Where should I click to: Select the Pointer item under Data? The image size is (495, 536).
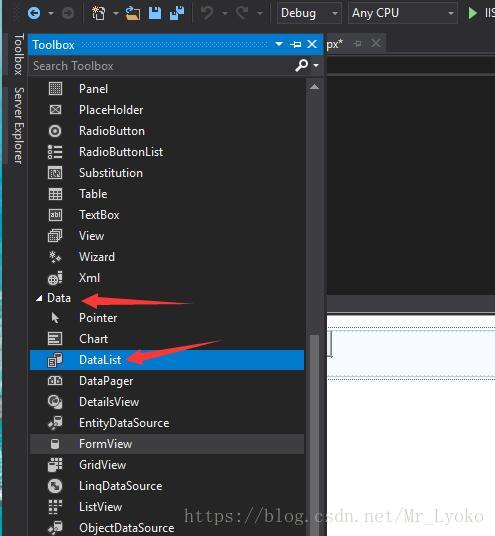coord(167,318)
